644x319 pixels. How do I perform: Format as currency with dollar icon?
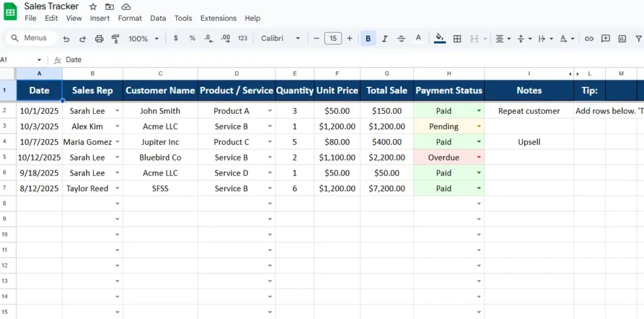pos(176,38)
